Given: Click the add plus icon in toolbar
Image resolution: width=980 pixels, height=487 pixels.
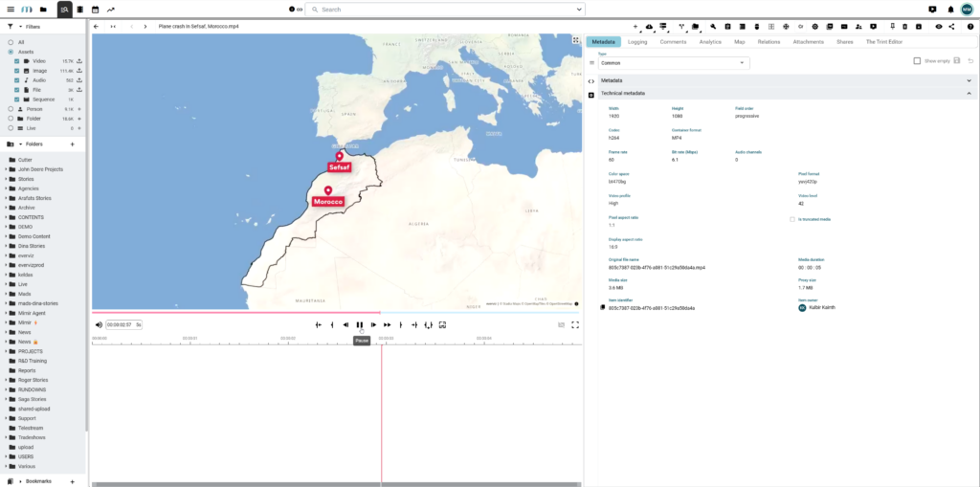Looking at the screenshot, I should (635, 27).
